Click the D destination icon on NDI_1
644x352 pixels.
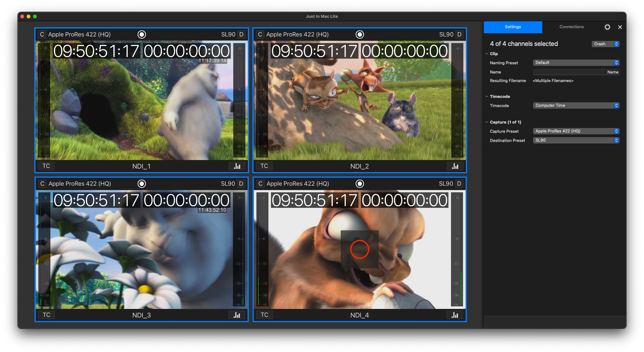tap(241, 35)
